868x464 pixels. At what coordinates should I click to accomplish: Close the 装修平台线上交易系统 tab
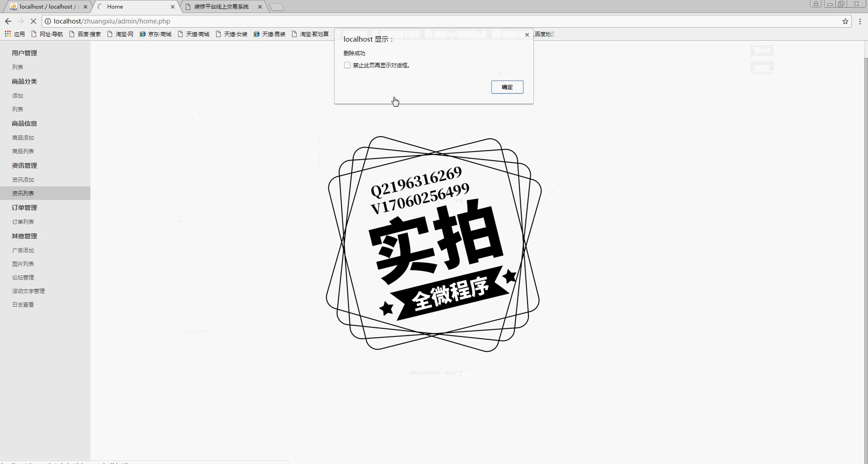pyautogui.click(x=260, y=7)
